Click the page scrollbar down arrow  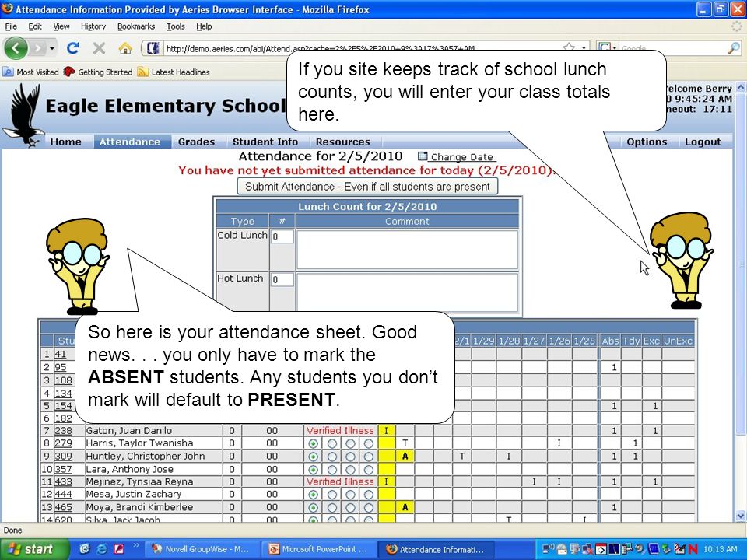(x=740, y=516)
